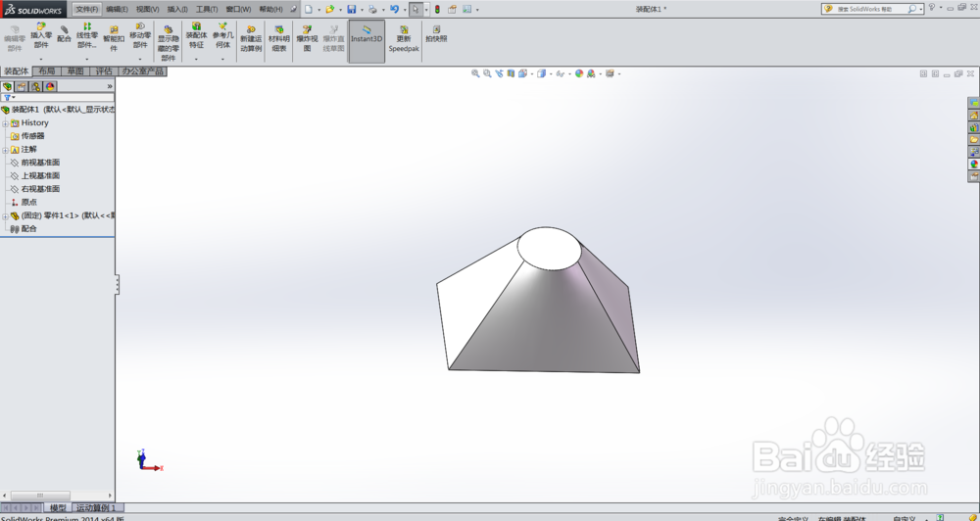Open the 智能扣件 smart fasteners tool

tap(114, 39)
